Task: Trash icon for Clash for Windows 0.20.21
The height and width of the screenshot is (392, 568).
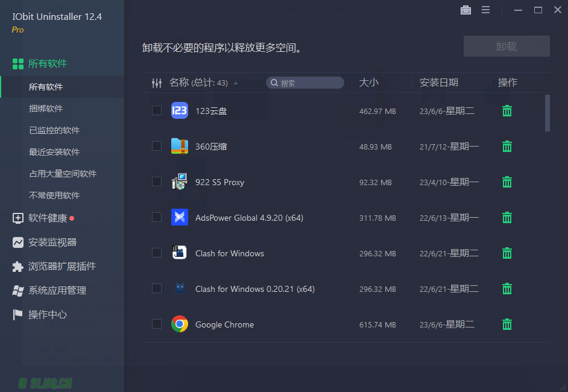Action: (x=507, y=289)
